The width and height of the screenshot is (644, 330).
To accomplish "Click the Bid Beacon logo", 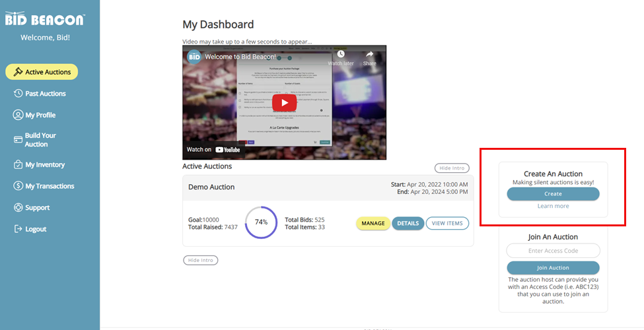I will [x=45, y=19].
